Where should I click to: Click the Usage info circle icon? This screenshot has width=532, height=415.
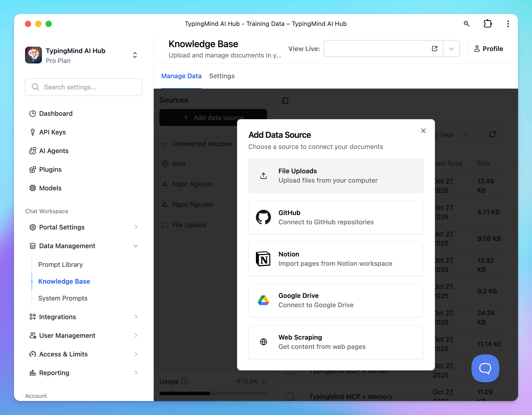click(x=184, y=381)
